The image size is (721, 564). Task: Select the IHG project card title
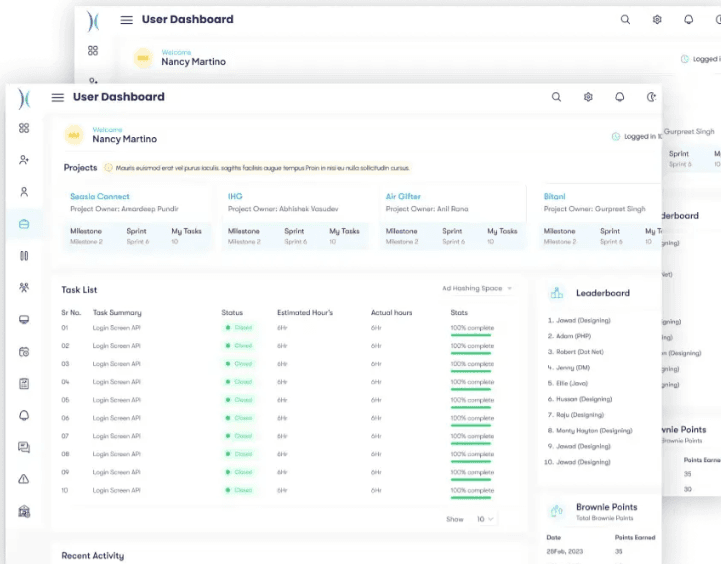click(x=235, y=196)
